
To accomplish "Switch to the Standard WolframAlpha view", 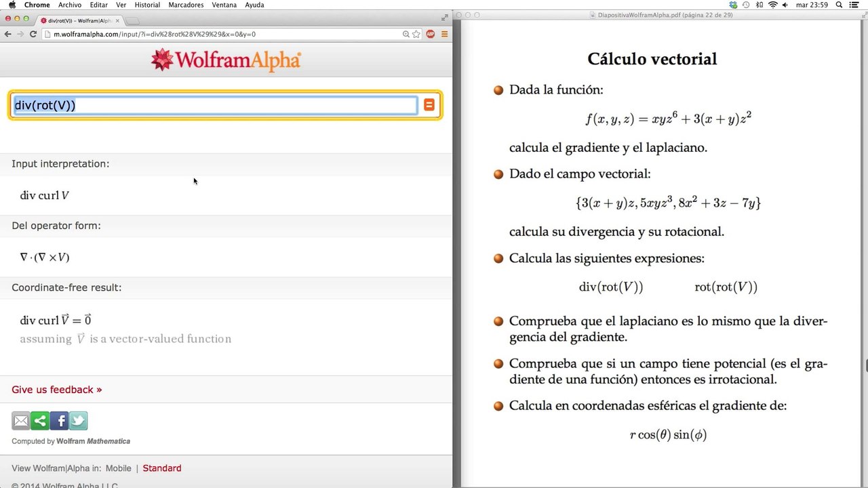I will tap(162, 468).
